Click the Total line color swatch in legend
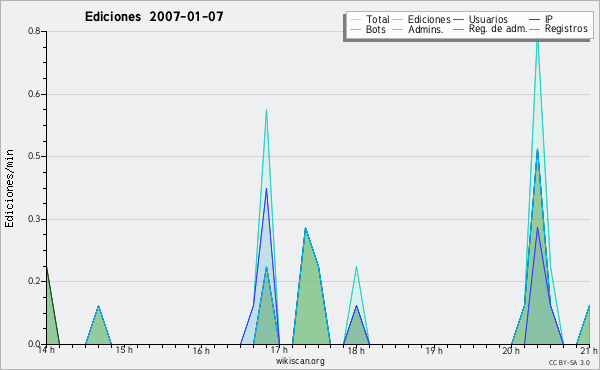The height and width of the screenshot is (370, 600). coord(355,19)
